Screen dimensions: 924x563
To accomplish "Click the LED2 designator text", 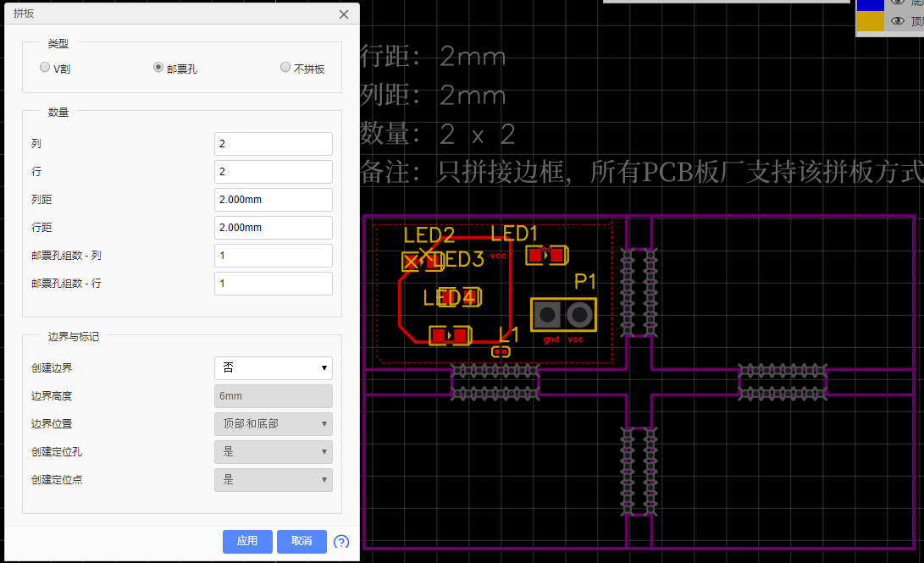I will (x=429, y=235).
